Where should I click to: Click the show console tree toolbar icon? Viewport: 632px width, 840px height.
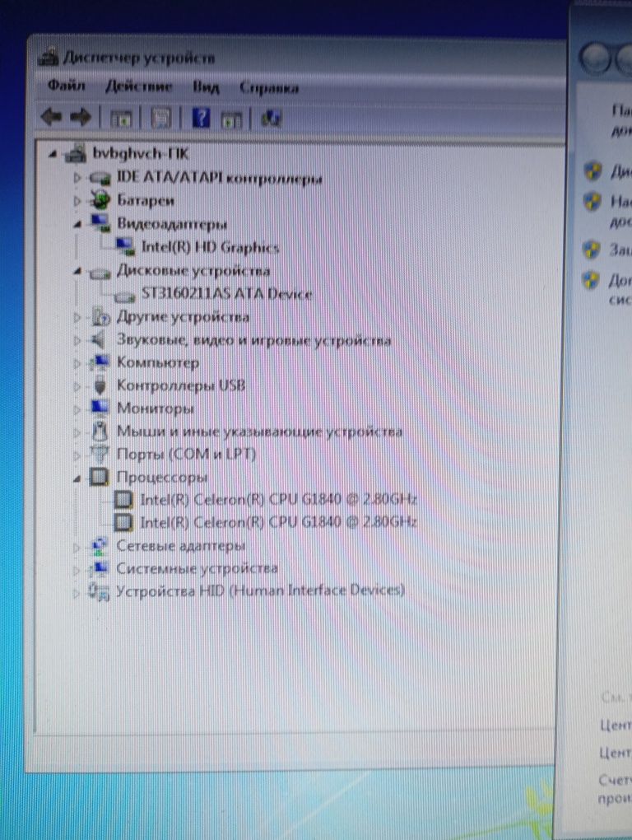pyautogui.click(x=121, y=119)
